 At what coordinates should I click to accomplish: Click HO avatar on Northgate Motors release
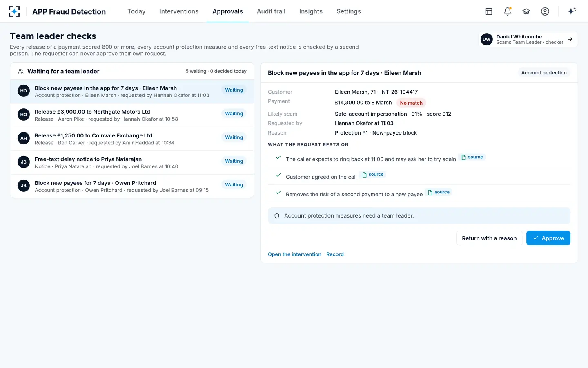[24, 114]
